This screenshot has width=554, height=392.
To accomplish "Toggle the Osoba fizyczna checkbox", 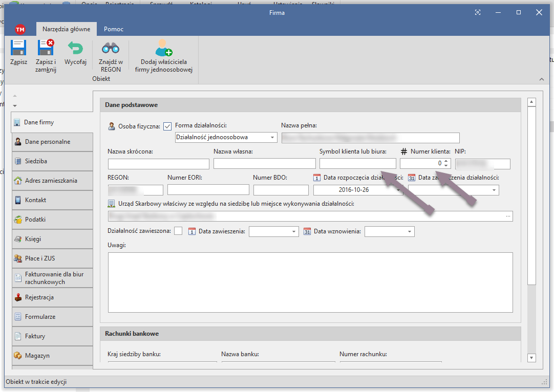I will [x=167, y=126].
